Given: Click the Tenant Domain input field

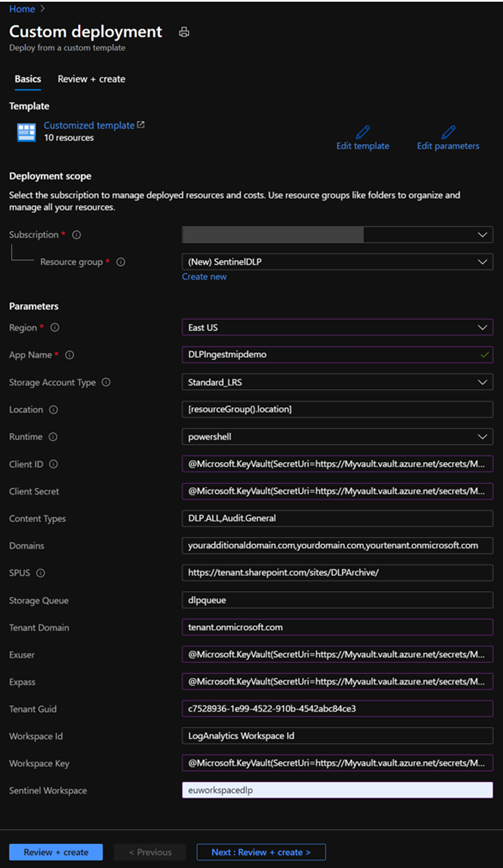Looking at the screenshot, I should point(337,627).
